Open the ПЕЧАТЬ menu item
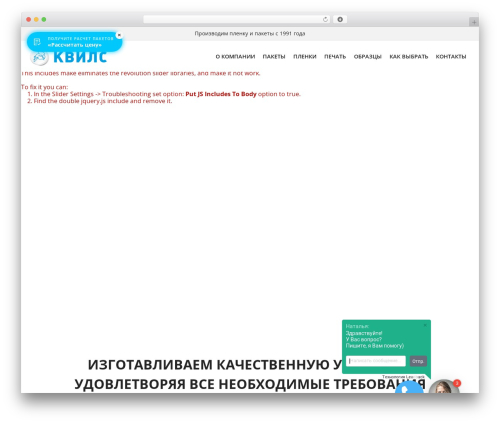The height and width of the screenshot is (423, 500). pos(335,57)
